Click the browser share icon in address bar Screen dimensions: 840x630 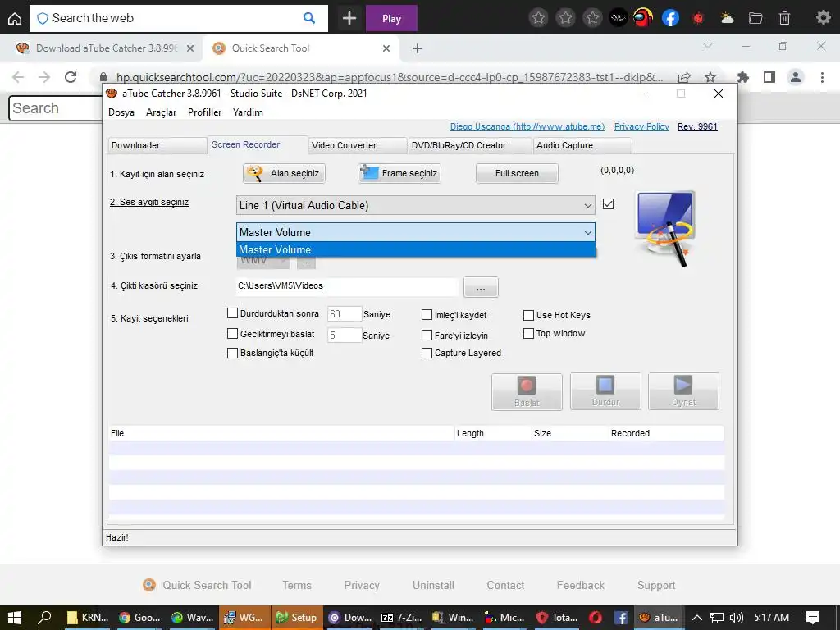(684, 77)
